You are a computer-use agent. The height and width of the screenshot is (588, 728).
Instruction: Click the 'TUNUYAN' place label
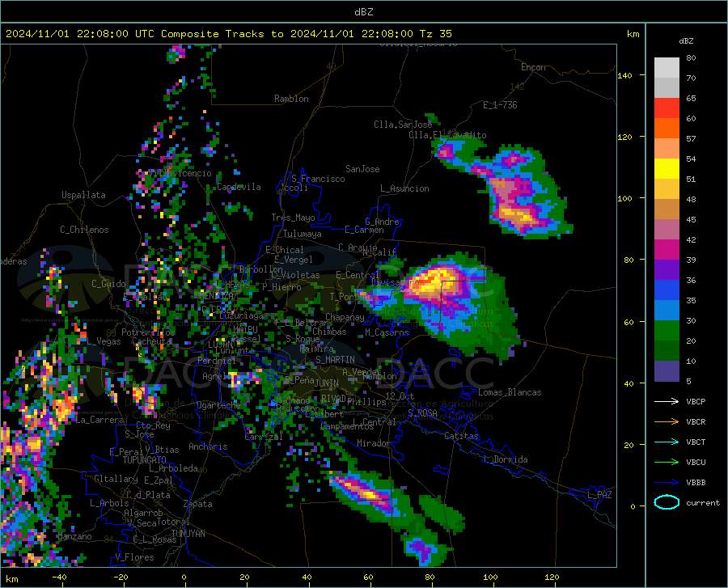[x=188, y=534]
